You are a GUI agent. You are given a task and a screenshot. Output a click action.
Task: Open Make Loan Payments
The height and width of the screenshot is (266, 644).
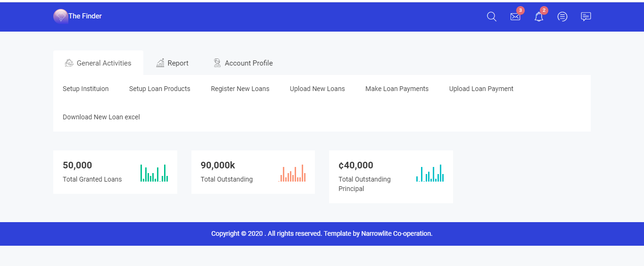pos(397,89)
